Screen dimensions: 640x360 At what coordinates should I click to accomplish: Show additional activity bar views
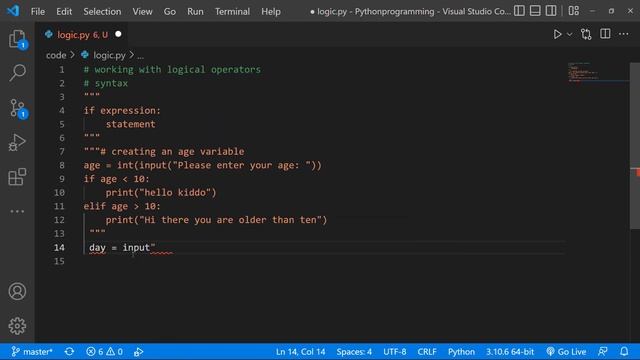(17, 211)
